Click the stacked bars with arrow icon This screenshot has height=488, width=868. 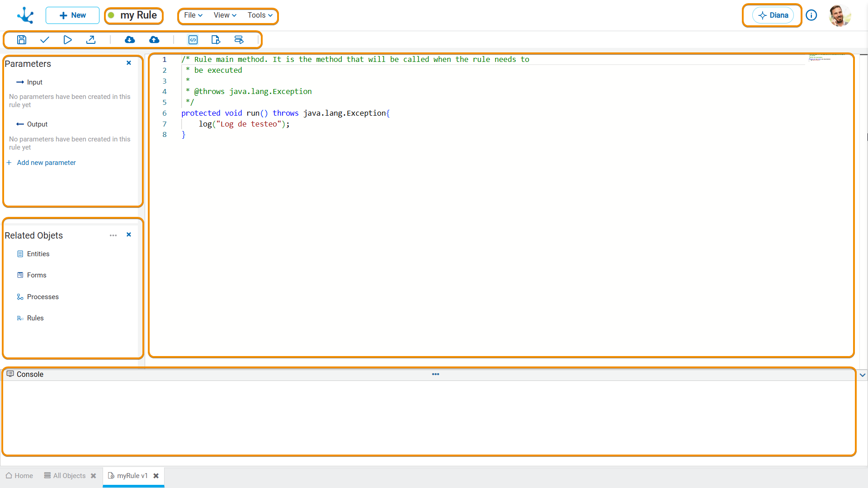tap(239, 40)
